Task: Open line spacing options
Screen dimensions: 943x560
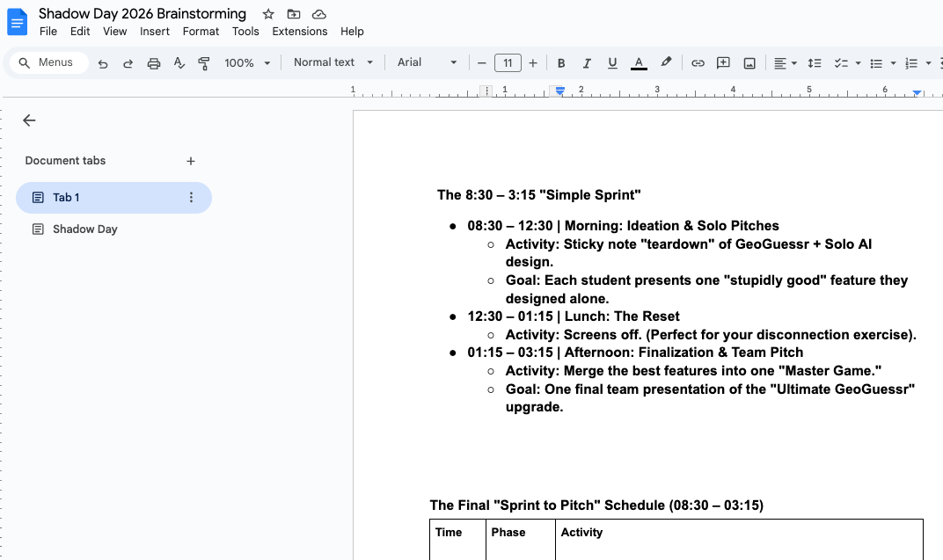Action: 814,62
